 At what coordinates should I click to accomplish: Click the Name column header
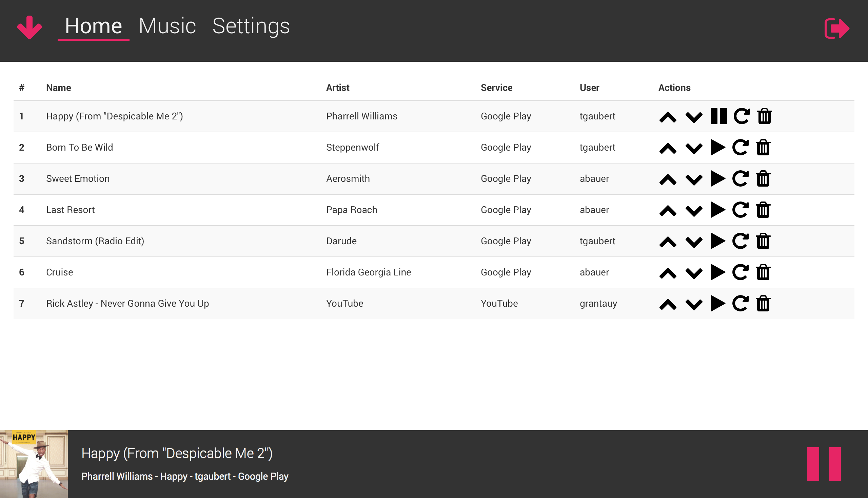(x=58, y=88)
